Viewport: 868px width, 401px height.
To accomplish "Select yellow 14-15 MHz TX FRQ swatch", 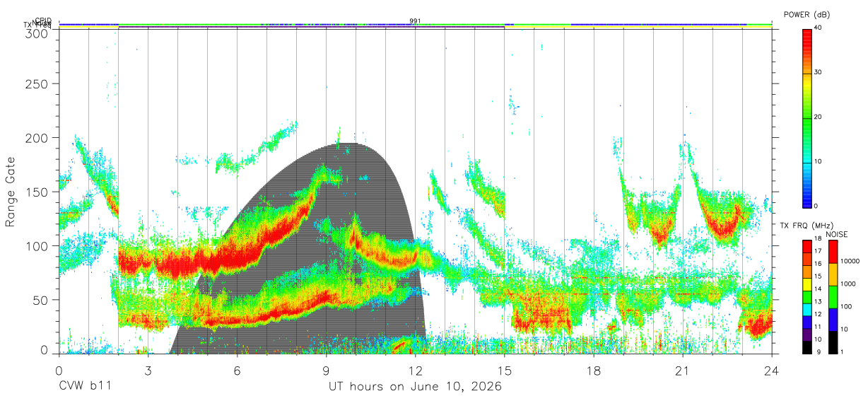I will pyautogui.click(x=807, y=285).
